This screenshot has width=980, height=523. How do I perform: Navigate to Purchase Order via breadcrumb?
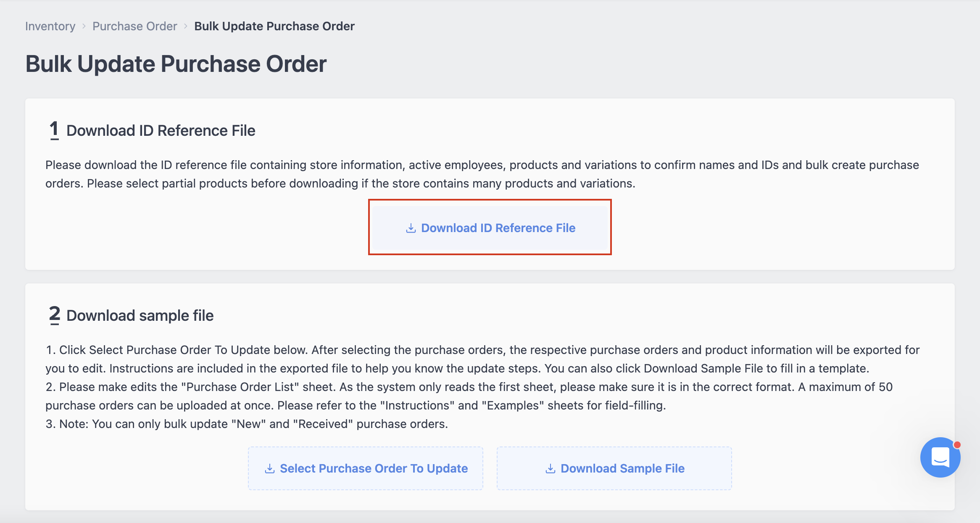click(135, 26)
